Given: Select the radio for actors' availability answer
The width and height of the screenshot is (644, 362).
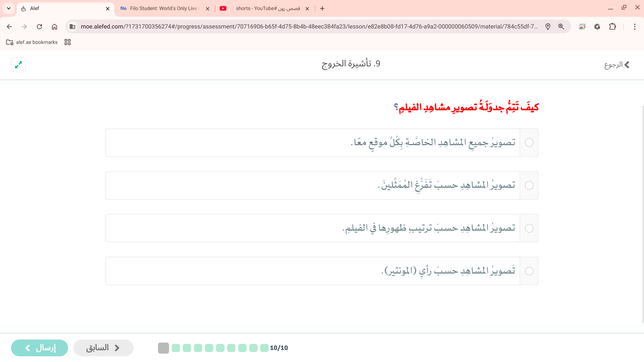Looking at the screenshot, I should 529,185.
